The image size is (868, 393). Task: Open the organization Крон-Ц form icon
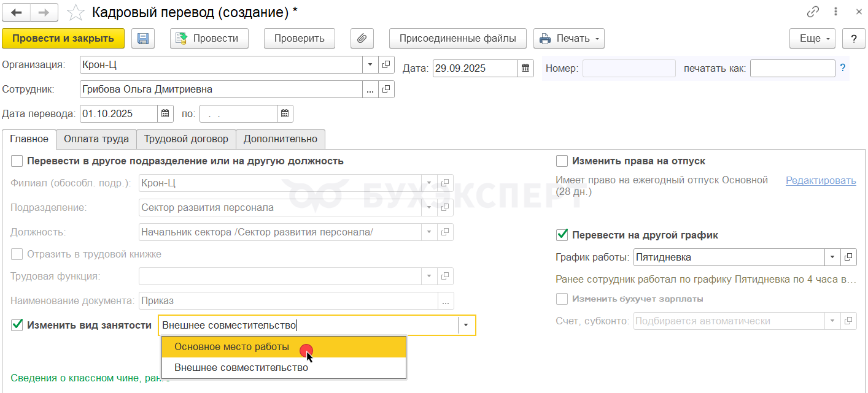(387, 64)
